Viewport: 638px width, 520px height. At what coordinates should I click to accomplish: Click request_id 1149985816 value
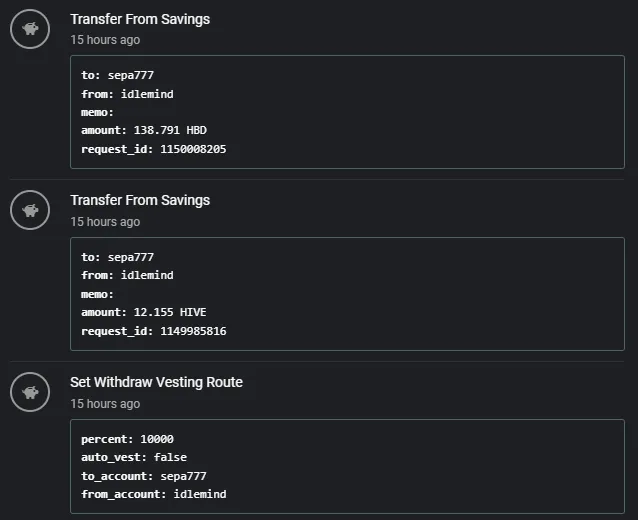(x=193, y=331)
